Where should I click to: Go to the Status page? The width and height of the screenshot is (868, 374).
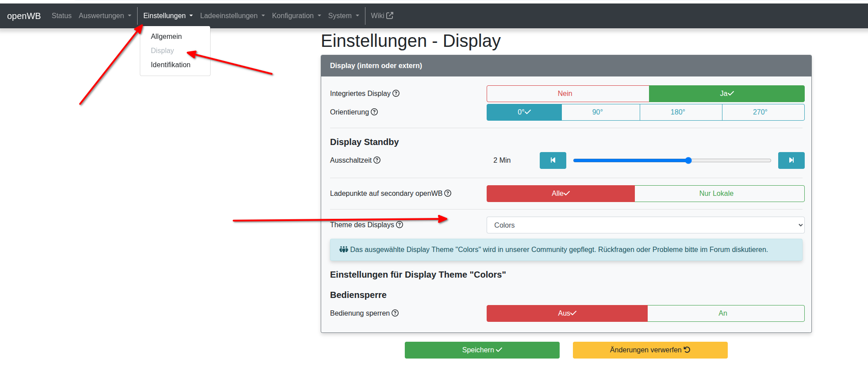tap(61, 15)
